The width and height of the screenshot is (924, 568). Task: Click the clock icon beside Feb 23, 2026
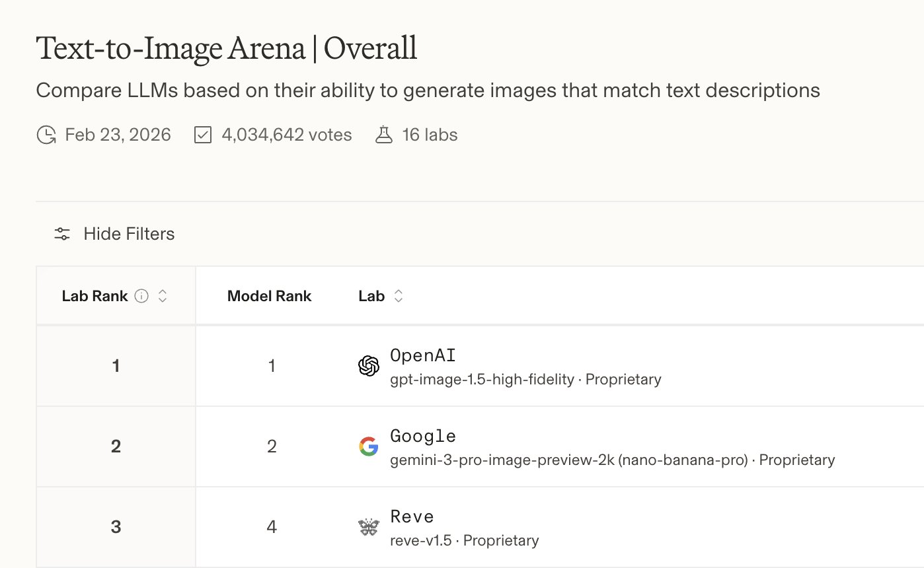coord(46,135)
